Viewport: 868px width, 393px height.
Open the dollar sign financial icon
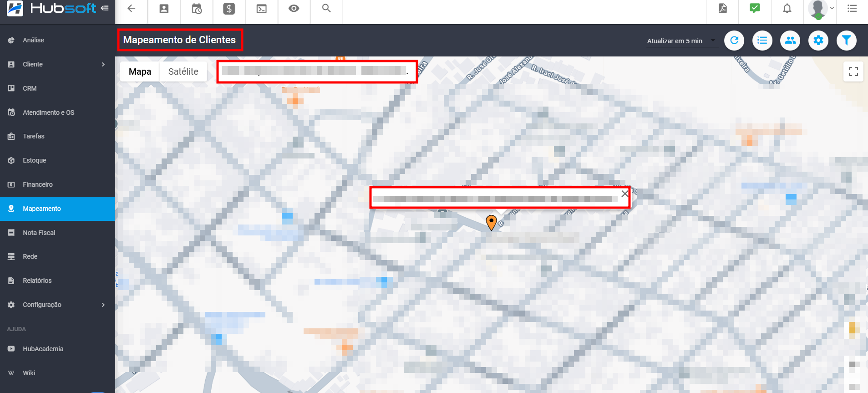pos(229,9)
